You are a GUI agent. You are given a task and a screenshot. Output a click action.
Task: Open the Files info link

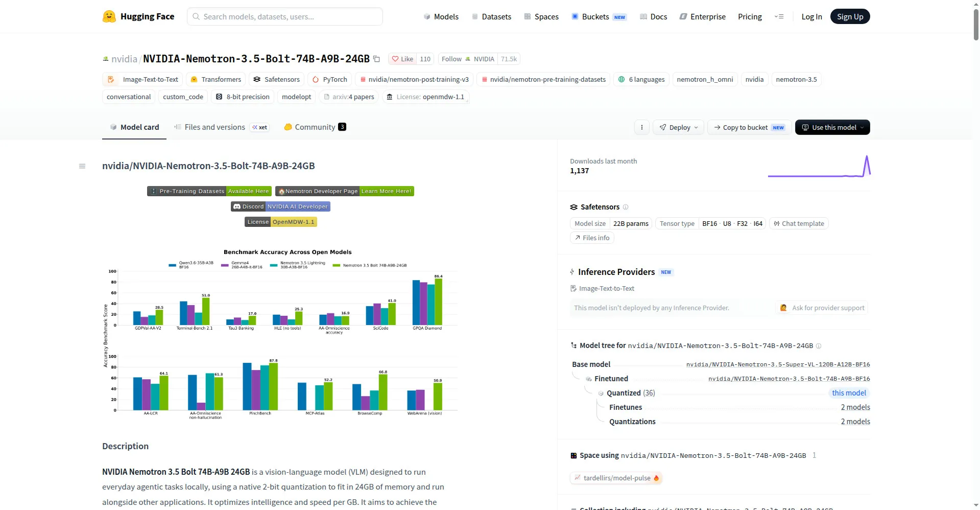click(592, 238)
